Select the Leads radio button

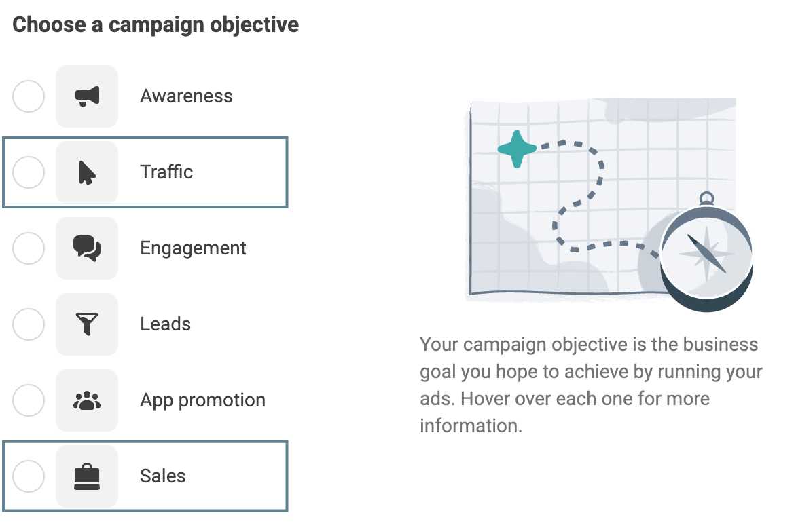coord(28,324)
